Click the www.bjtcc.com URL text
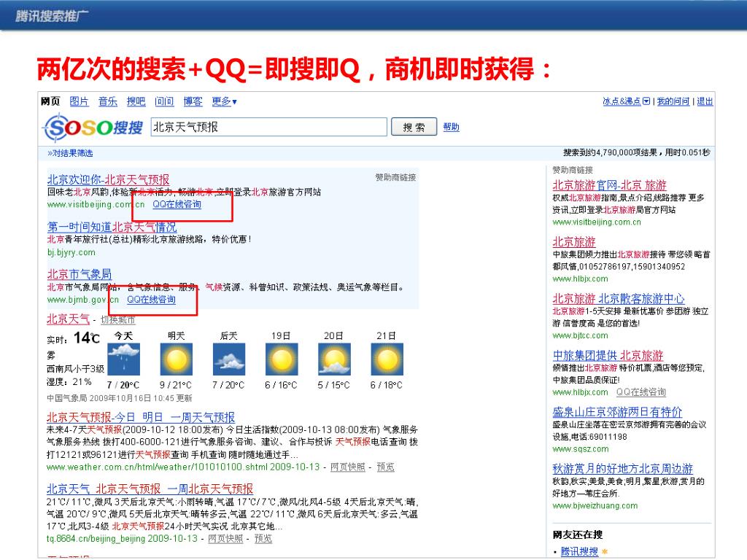 580,335
